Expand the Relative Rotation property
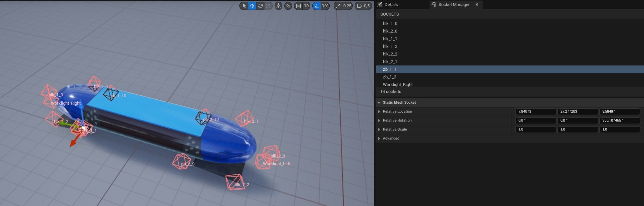Image resolution: width=644 pixels, height=206 pixels. click(379, 120)
